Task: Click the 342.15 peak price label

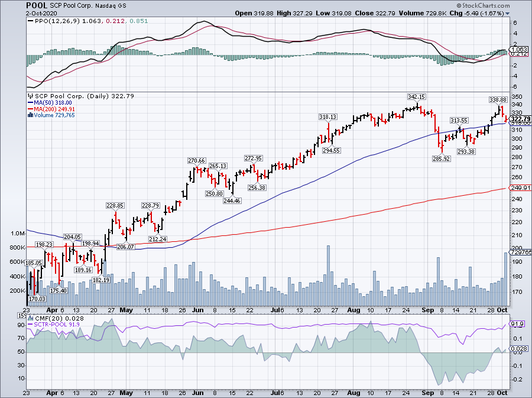Action: pyautogui.click(x=416, y=97)
